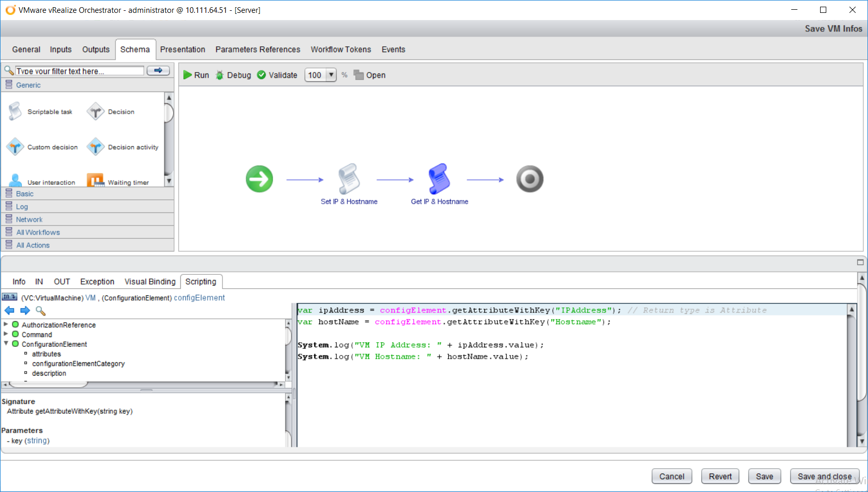This screenshot has width=868, height=492.
Task: Open the zoom percentage dropdown
Action: pyautogui.click(x=331, y=75)
